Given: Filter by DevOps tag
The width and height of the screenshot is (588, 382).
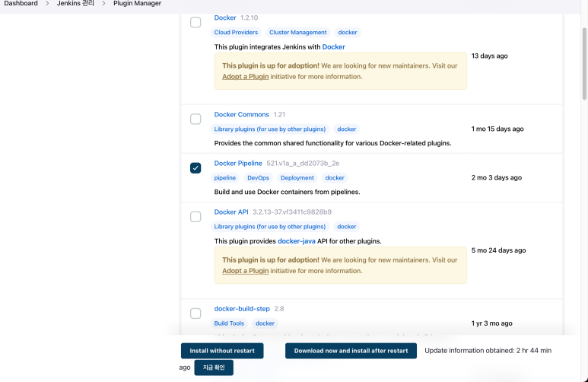Looking at the screenshot, I should [x=258, y=178].
